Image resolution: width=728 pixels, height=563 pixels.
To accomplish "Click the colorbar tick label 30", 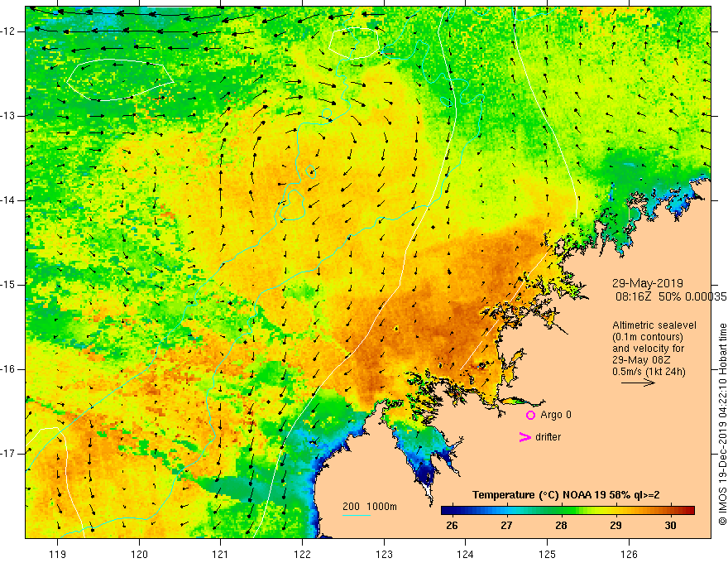I will point(670,526).
